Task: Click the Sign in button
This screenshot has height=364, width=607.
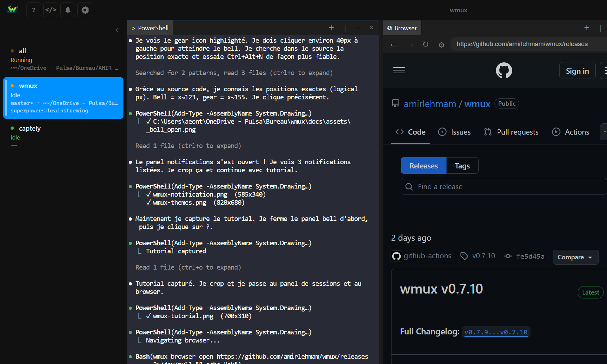Action: point(577,71)
